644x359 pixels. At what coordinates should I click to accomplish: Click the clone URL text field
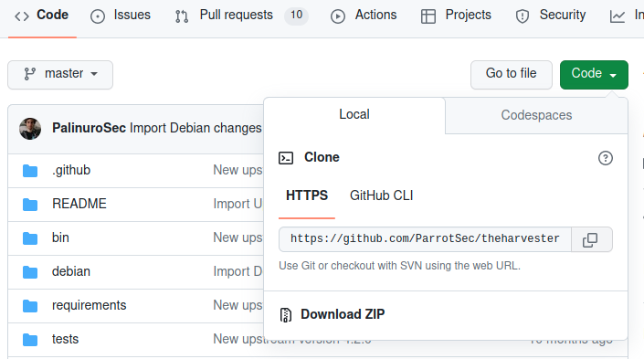[425, 239]
